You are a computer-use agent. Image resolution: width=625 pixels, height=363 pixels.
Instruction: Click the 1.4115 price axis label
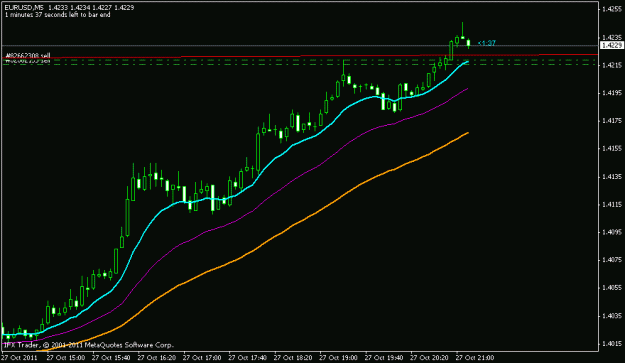point(613,204)
